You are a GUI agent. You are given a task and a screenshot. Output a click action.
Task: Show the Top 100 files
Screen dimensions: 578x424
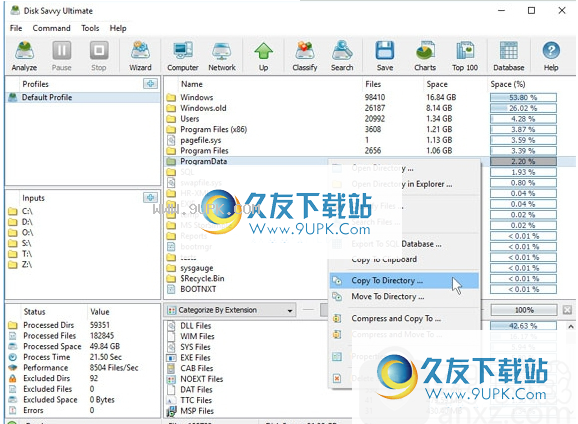[x=465, y=56]
